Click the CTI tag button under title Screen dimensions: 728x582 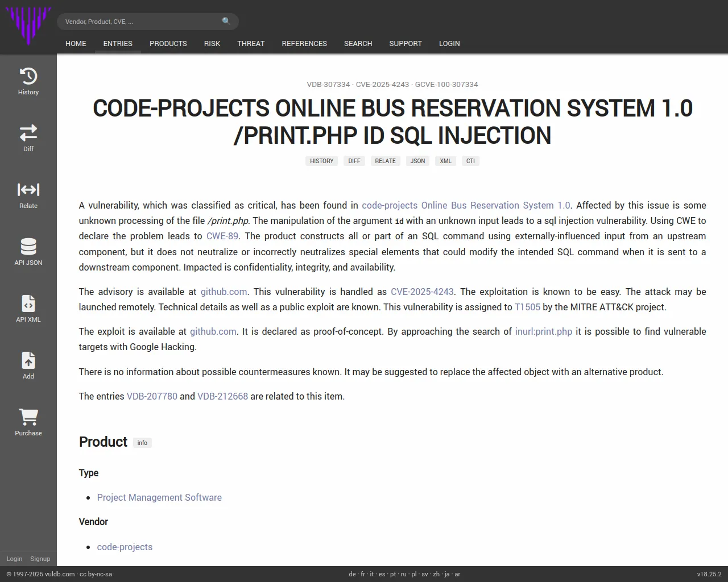point(471,161)
